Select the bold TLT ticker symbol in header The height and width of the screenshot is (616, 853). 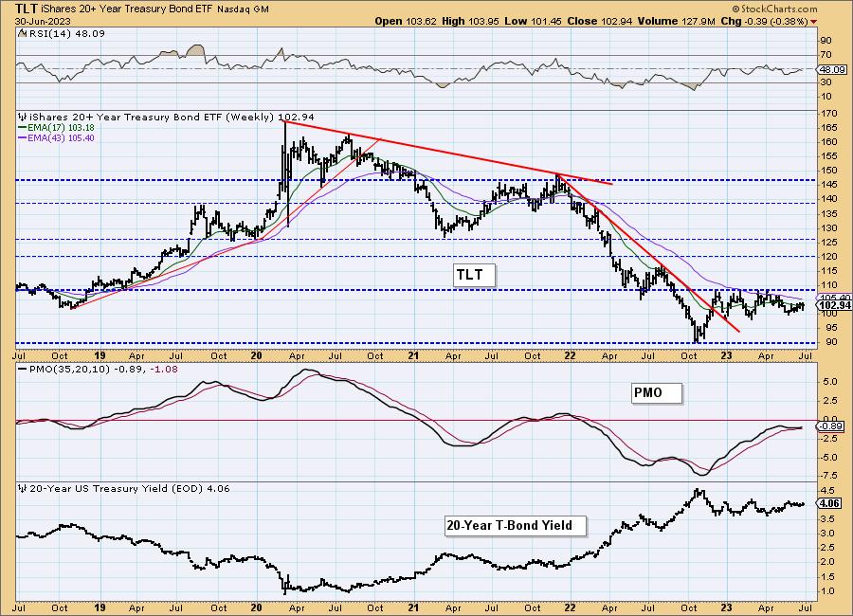(x=27, y=9)
